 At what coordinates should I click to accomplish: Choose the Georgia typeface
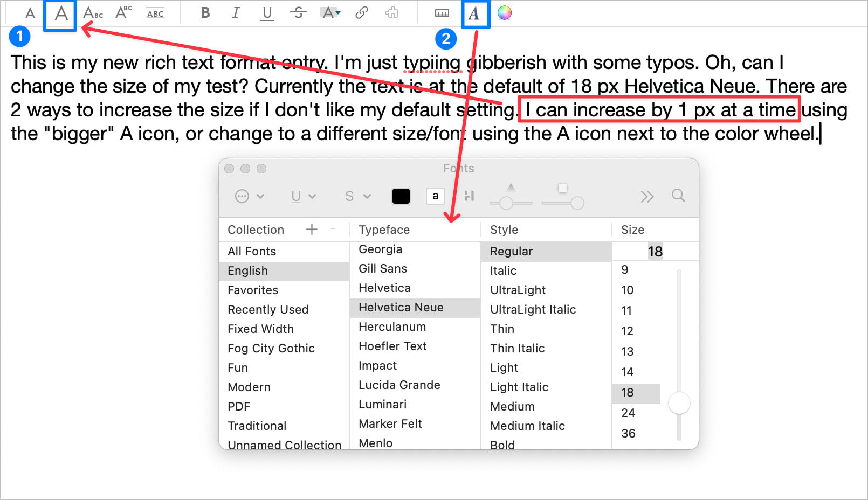[x=381, y=249]
